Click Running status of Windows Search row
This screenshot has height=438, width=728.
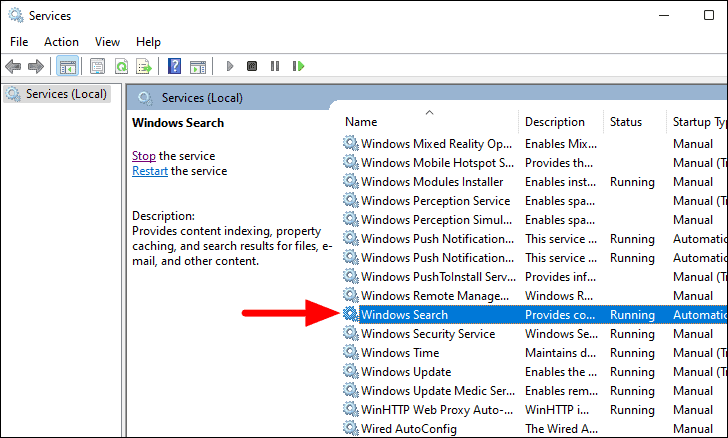pyautogui.click(x=632, y=315)
